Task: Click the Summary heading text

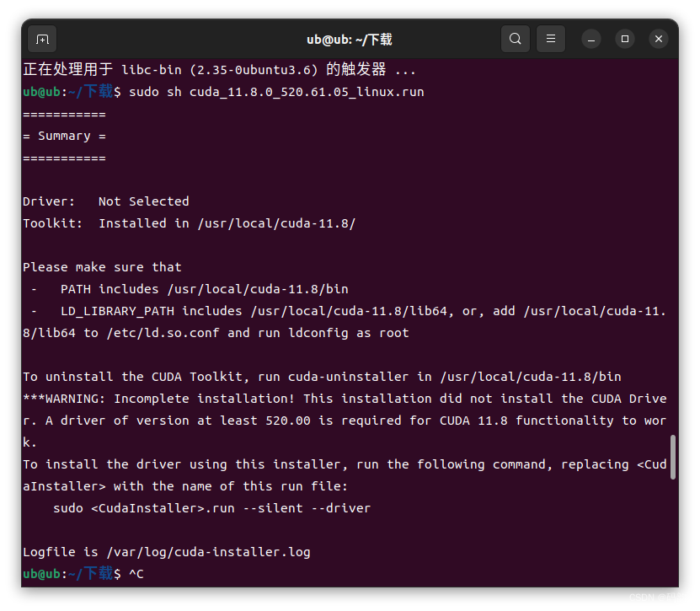Action: click(x=64, y=136)
